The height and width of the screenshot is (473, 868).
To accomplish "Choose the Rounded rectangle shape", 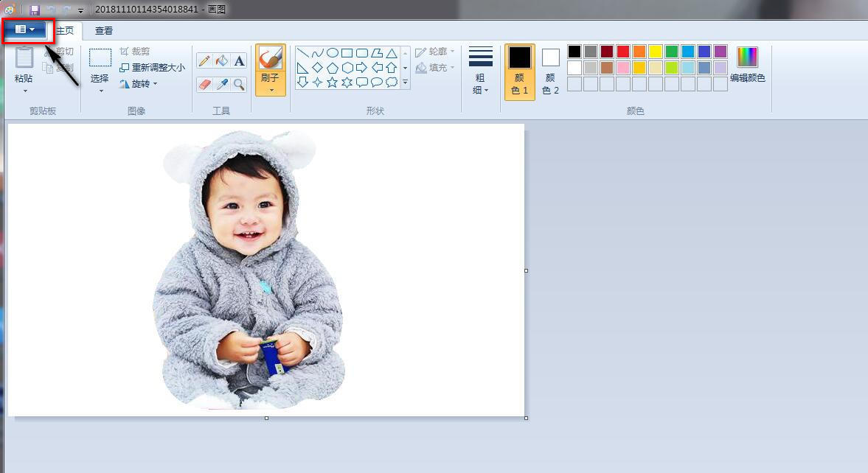I will point(362,53).
